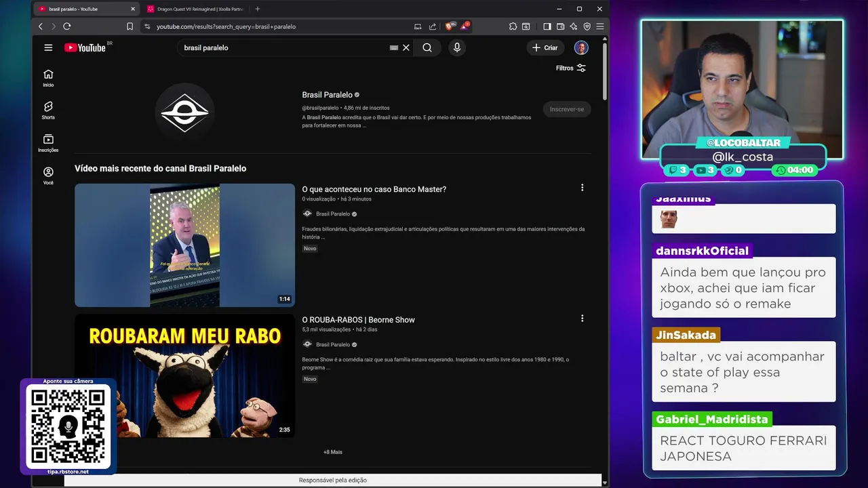Open the Brave Wallet icon
868x488 pixels.
tap(560, 26)
